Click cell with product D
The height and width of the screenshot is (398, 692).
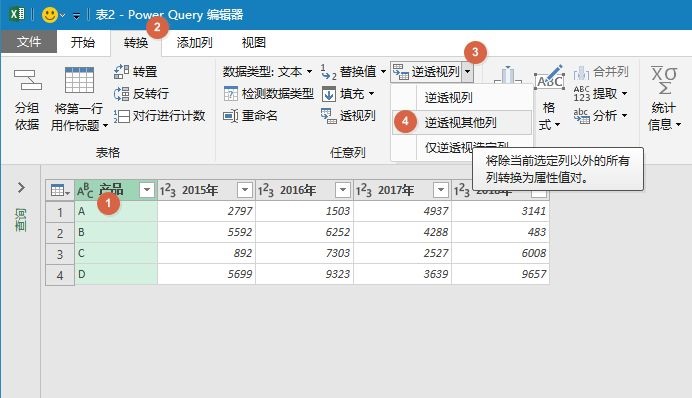click(116, 274)
